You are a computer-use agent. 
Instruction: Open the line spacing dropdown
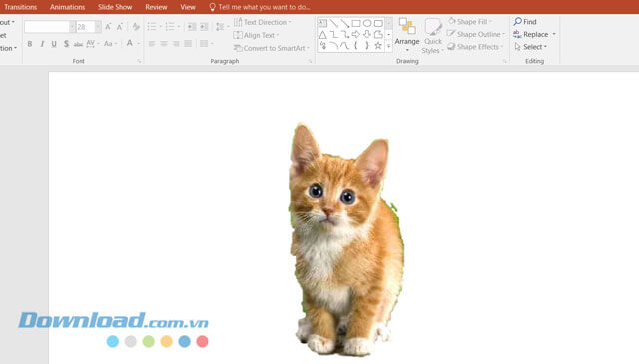222,27
